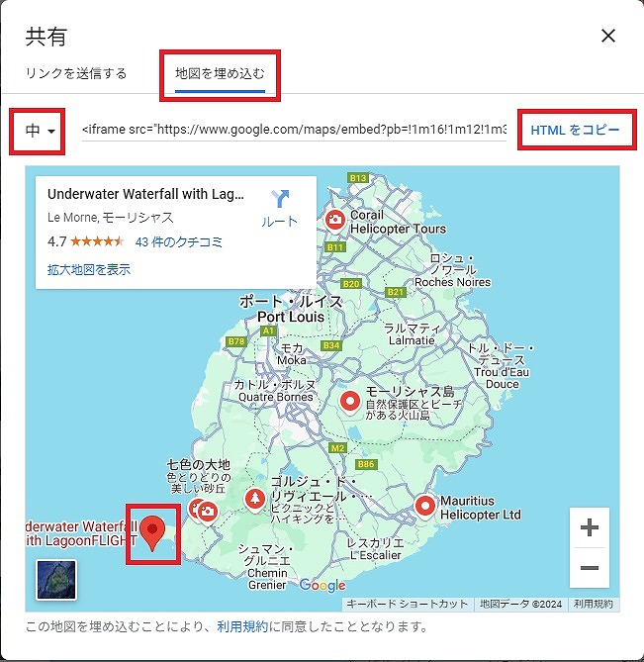Open 利用規約 link in the agreement sentence

(242, 626)
